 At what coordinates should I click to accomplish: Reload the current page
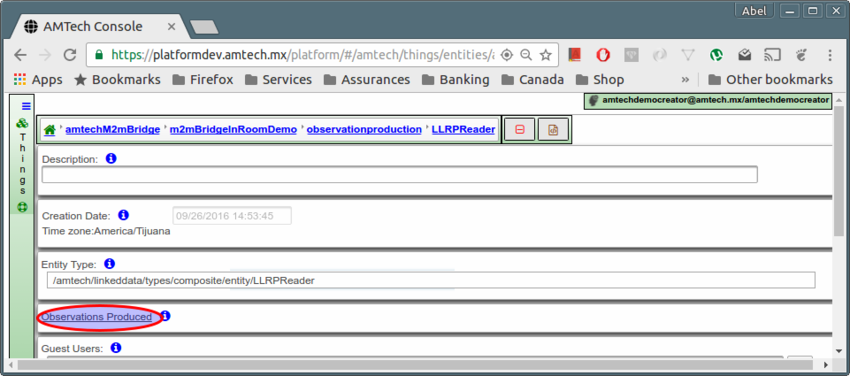(x=70, y=55)
